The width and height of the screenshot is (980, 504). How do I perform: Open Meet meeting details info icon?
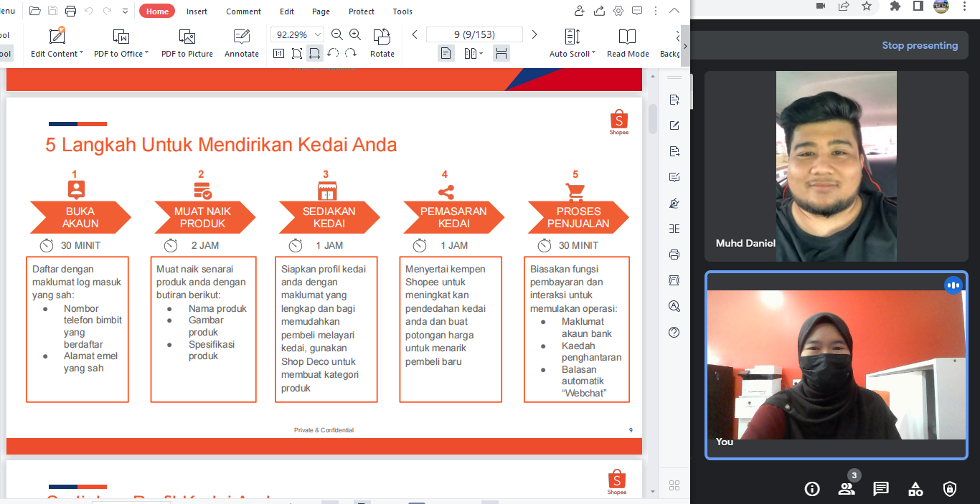click(x=812, y=489)
